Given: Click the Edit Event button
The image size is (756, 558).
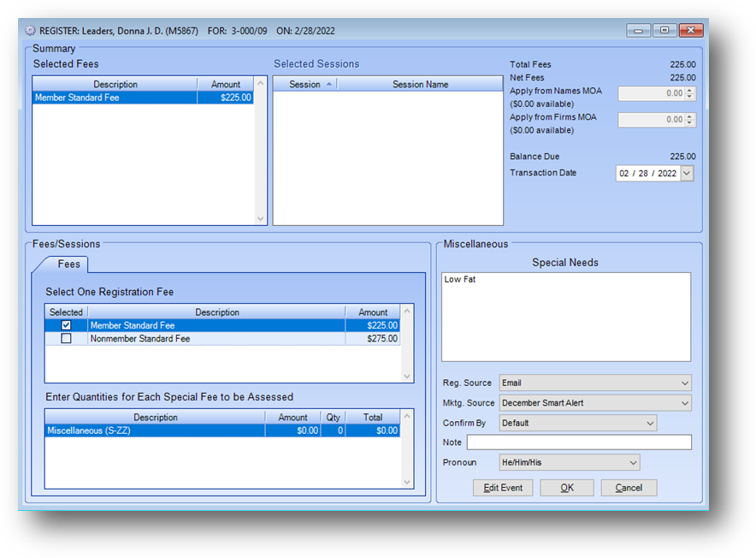Looking at the screenshot, I should [503, 488].
